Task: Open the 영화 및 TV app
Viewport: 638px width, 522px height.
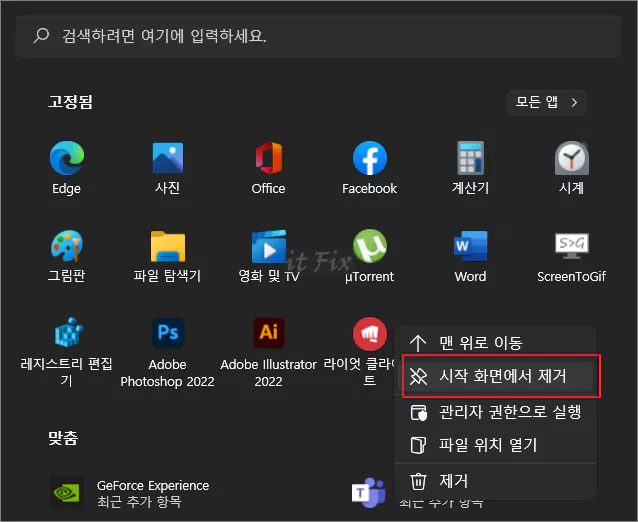Action: (269, 256)
